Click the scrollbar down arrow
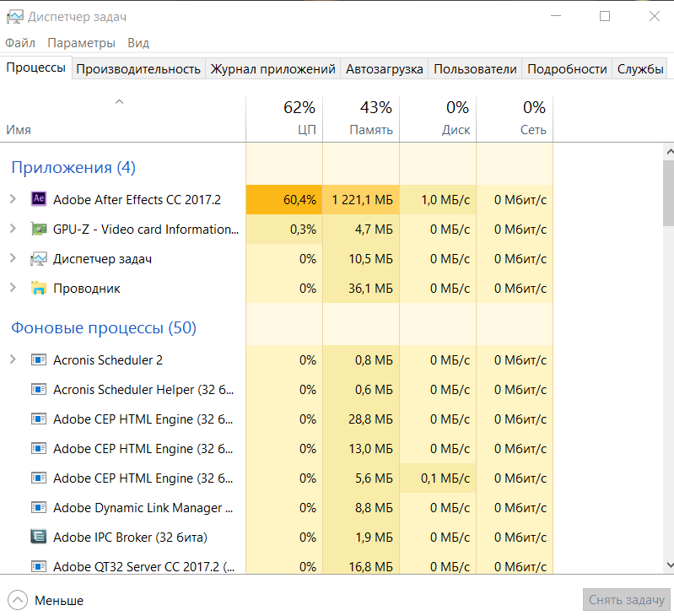The image size is (674, 616). tap(669, 565)
